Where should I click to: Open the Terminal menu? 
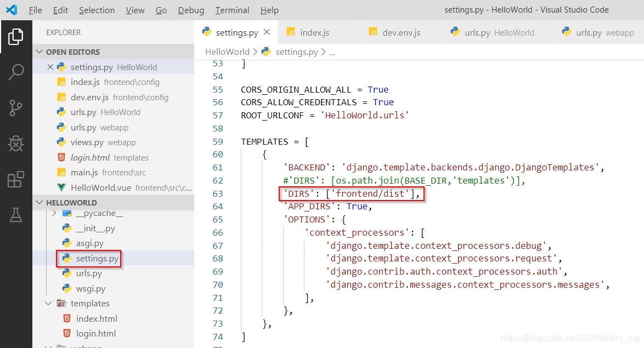coord(232,10)
